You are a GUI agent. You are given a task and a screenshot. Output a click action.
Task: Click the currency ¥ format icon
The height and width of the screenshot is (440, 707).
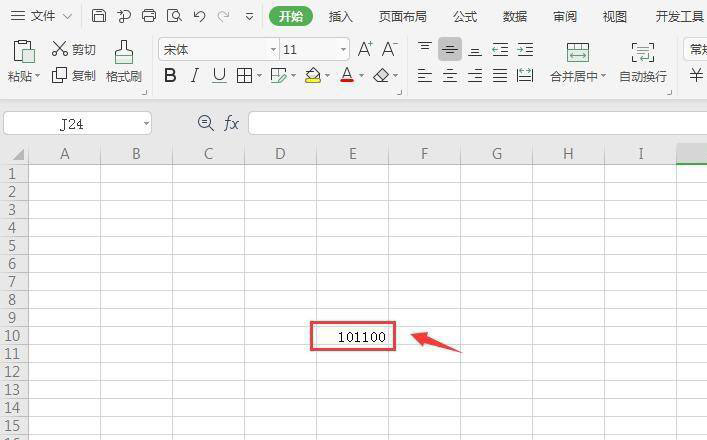pos(697,75)
